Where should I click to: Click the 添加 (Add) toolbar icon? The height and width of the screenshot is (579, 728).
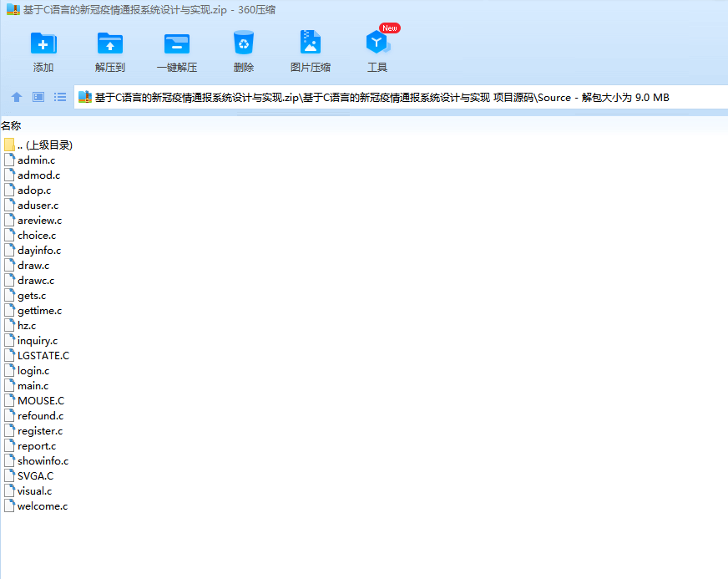pos(43,43)
